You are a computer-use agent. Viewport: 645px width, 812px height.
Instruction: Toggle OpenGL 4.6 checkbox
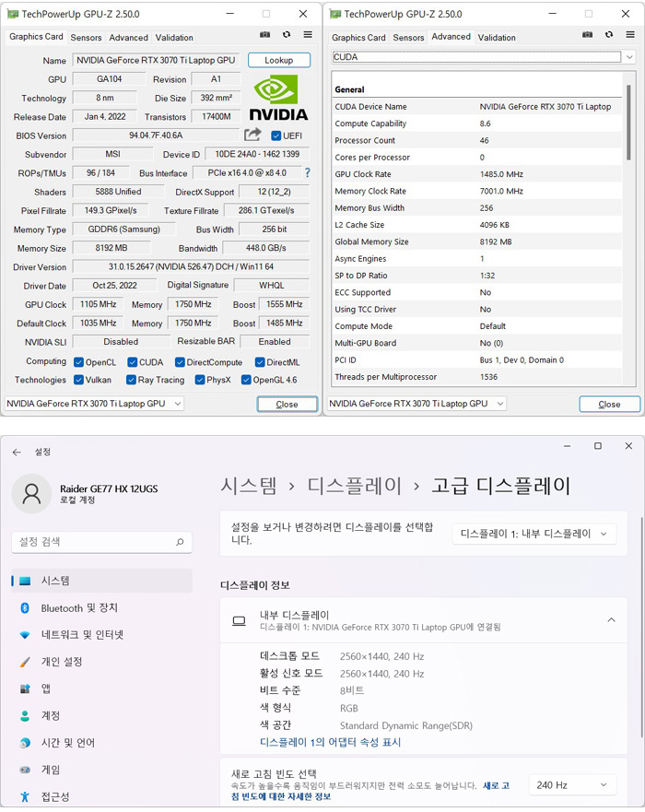(x=246, y=380)
